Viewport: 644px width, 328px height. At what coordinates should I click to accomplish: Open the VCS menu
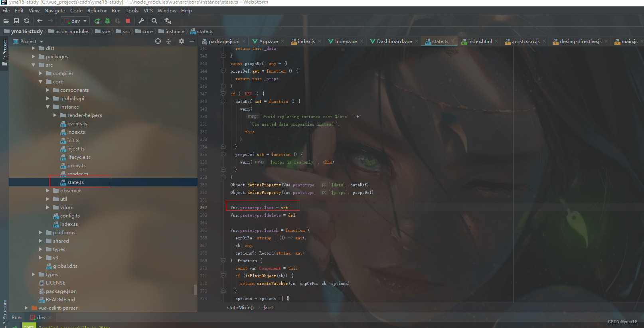pyautogui.click(x=148, y=11)
